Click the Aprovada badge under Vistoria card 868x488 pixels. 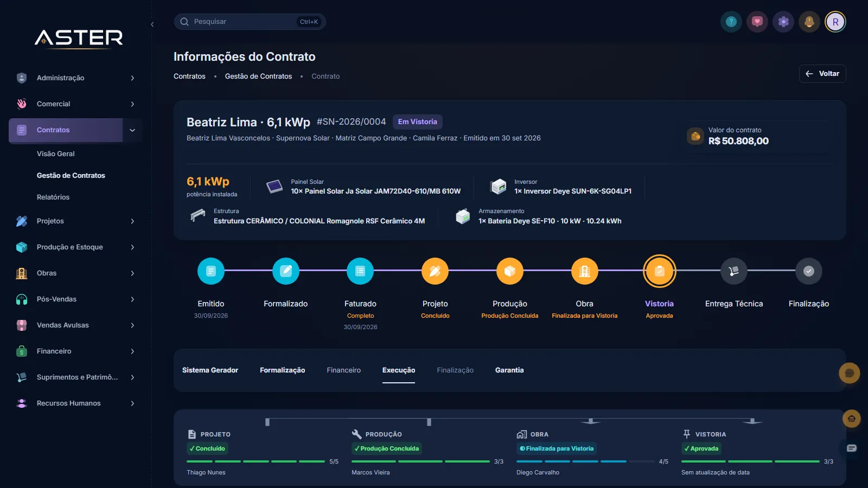701,448
